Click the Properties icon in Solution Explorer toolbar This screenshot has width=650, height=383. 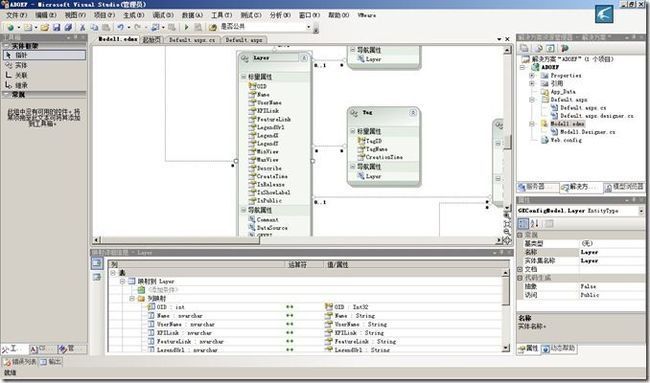click(524, 48)
